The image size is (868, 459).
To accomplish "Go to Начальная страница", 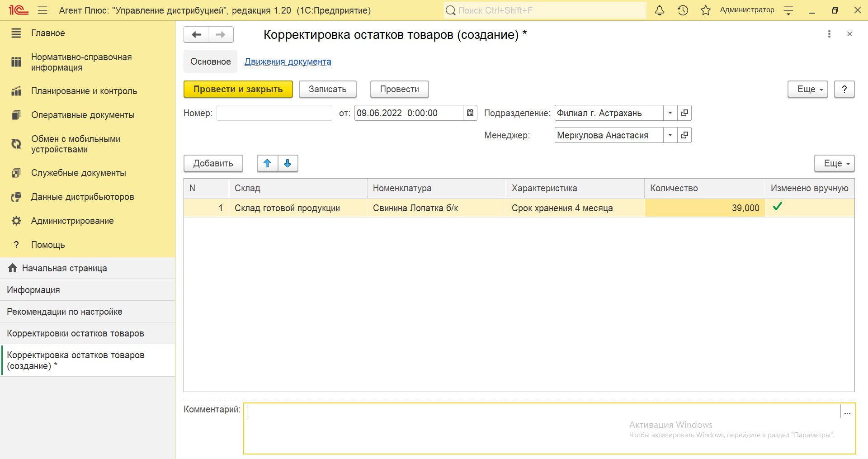I will pyautogui.click(x=87, y=268).
